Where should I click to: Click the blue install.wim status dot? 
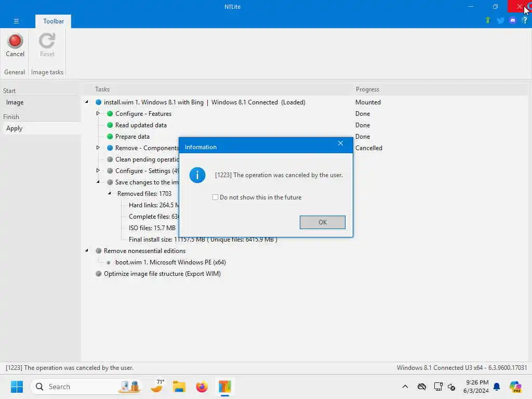tap(98, 102)
